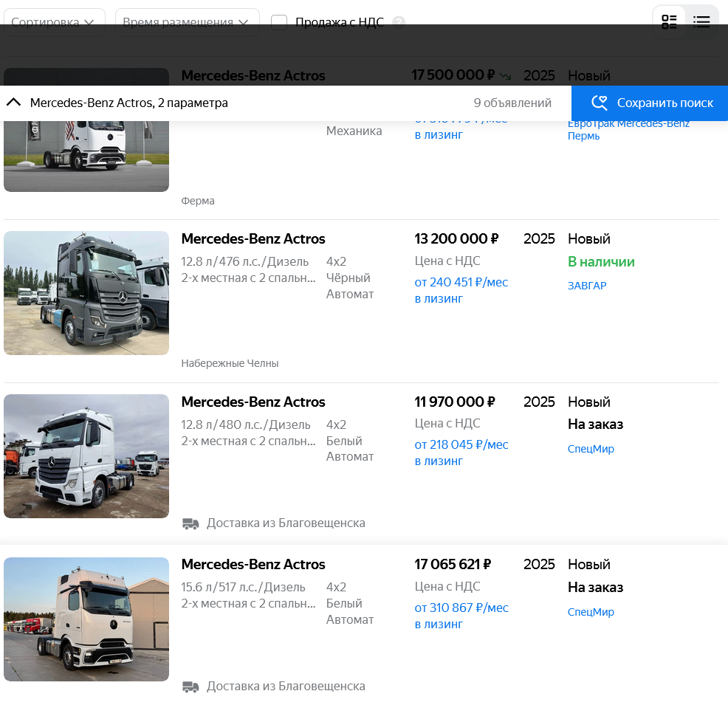The width and height of the screenshot is (728, 705).
Task: Click the heart search icon in Сохранить поиск
Action: coord(600,103)
